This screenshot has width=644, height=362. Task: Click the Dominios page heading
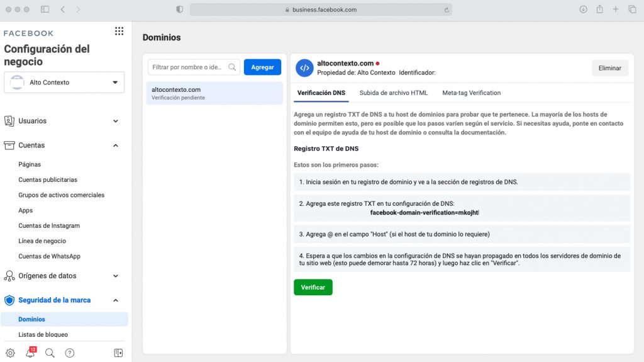(x=162, y=37)
